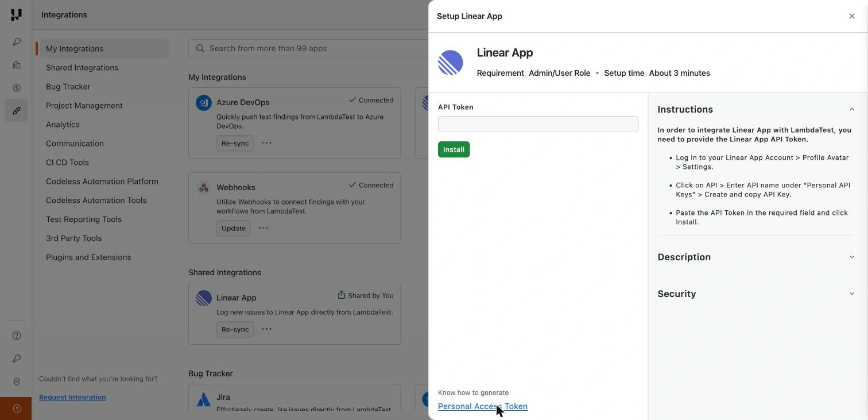
Task: Select the plug integrations icon in the left rail
Action: [x=16, y=110]
